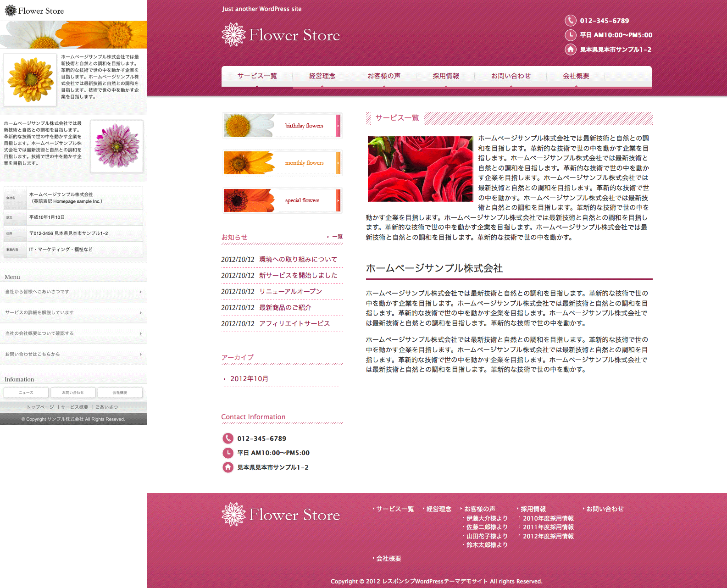
Task: Open the お問い合わせはこちらから menu row
Action: [x=73, y=354]
